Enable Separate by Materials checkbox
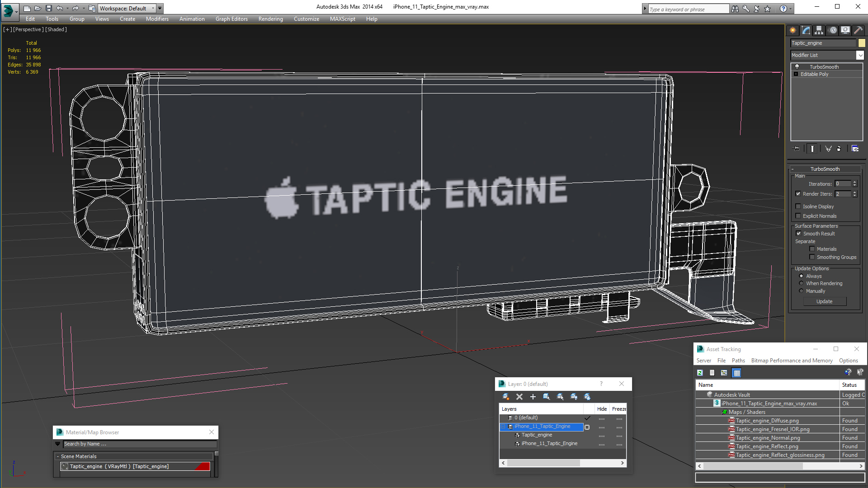 (x=812, y=249)
